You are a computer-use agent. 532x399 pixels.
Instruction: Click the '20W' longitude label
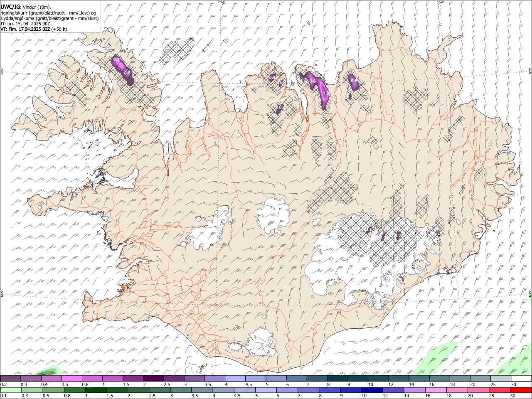tap(221, 2)
